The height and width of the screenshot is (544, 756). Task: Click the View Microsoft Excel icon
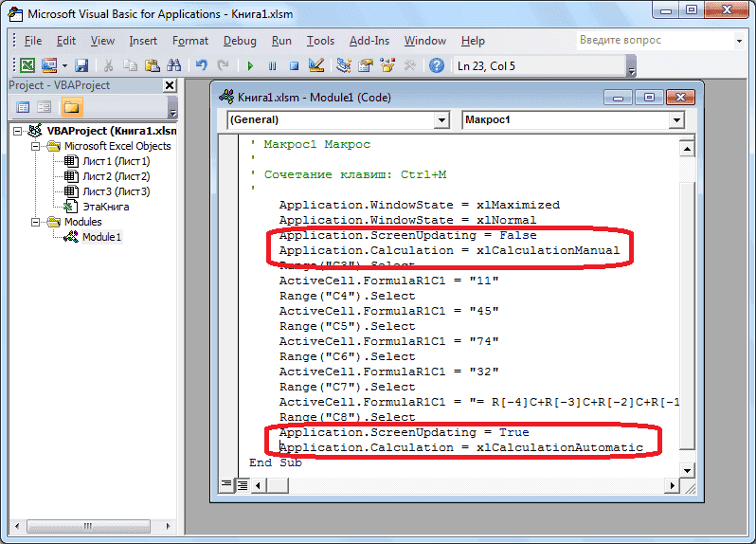tap(27, 65)
